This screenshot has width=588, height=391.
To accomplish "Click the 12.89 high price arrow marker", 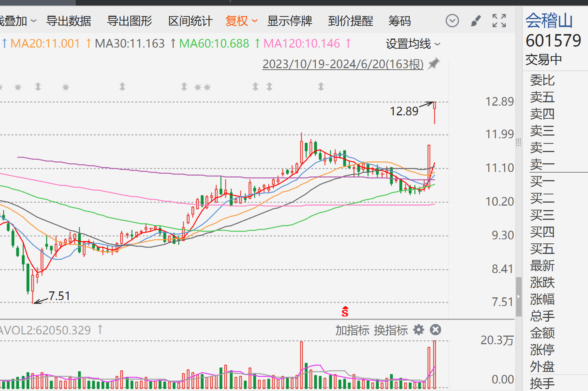I will [426, 104].
